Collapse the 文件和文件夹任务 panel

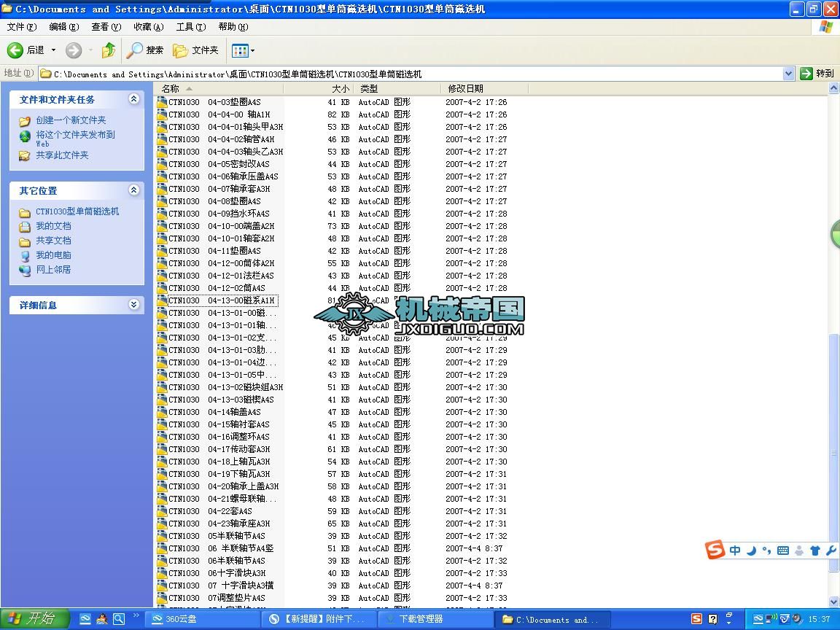pos(133,99)
